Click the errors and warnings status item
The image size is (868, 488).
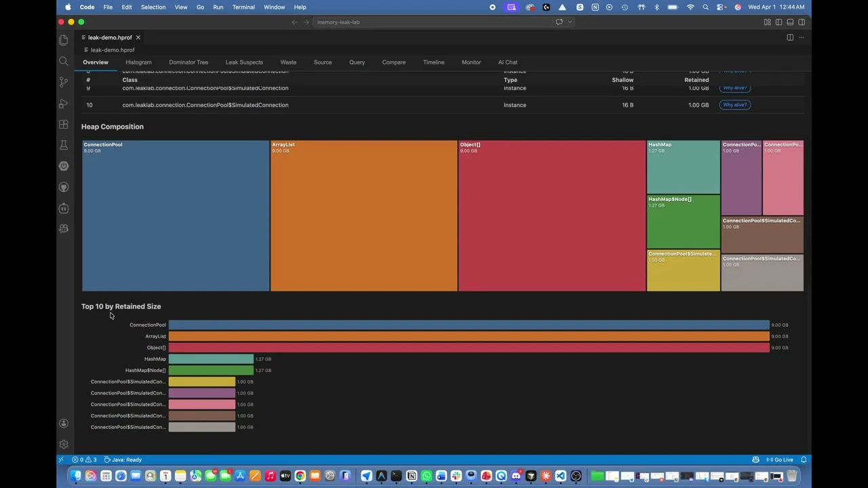click(85, 460)
